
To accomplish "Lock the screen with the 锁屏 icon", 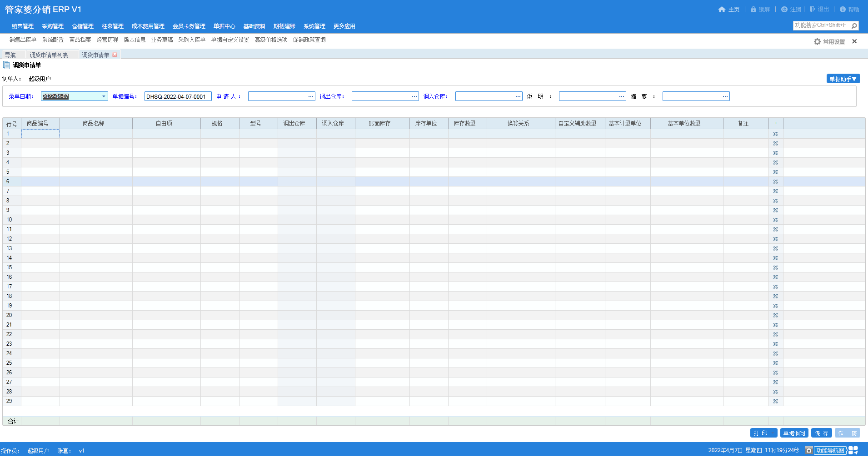I will 753,10.
